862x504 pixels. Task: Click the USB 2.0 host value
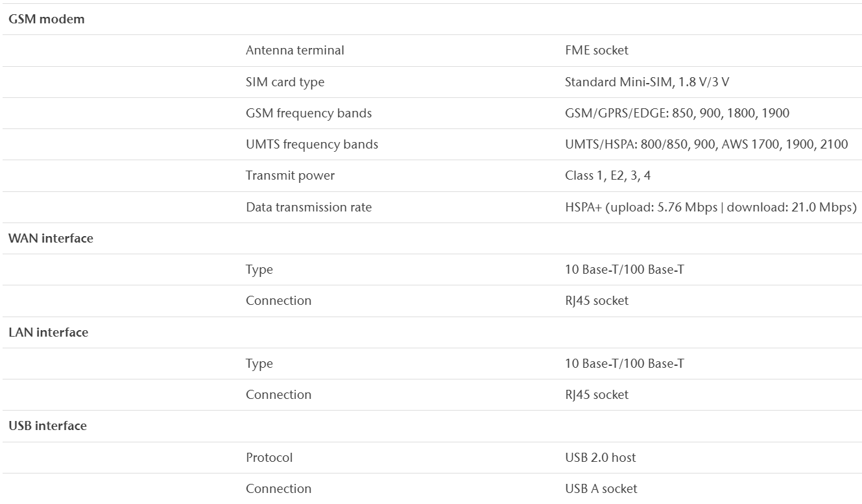coord(601,457)
